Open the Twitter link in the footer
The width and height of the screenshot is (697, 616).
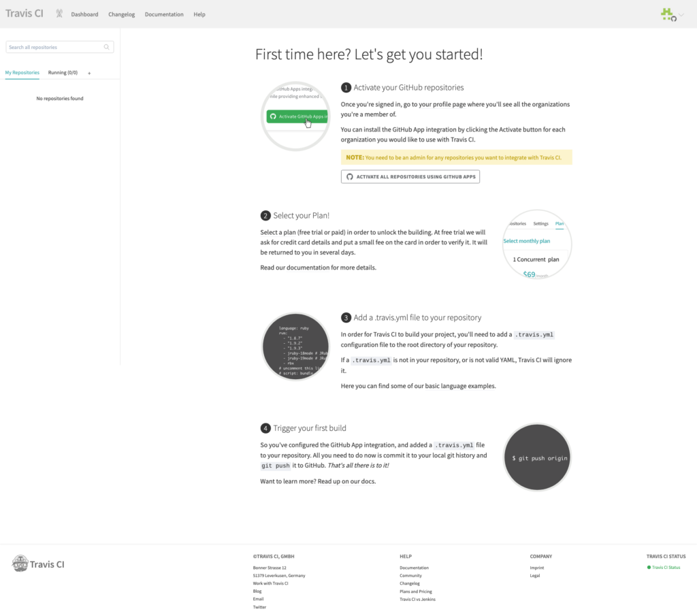(259, 606)
